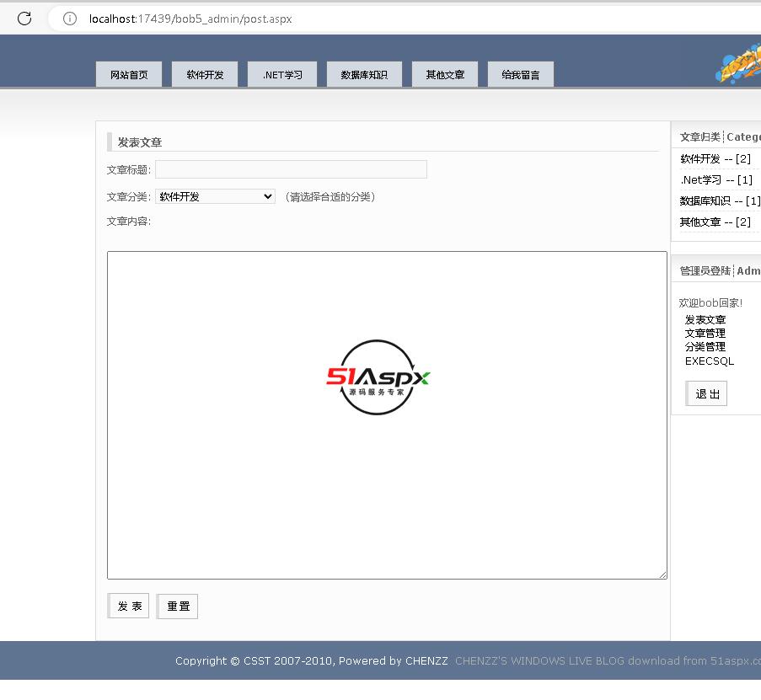
Task: View site information icon in address bar
Action: 70,19
